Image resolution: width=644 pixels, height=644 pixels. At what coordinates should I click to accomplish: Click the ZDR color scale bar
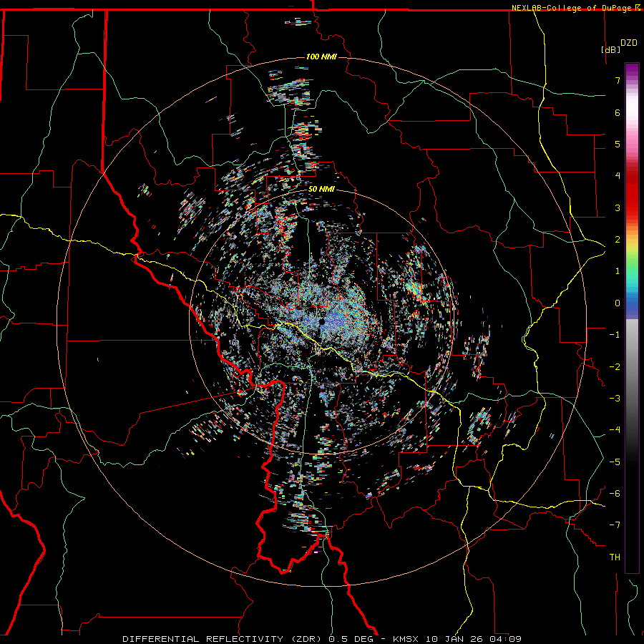(632, 318)
